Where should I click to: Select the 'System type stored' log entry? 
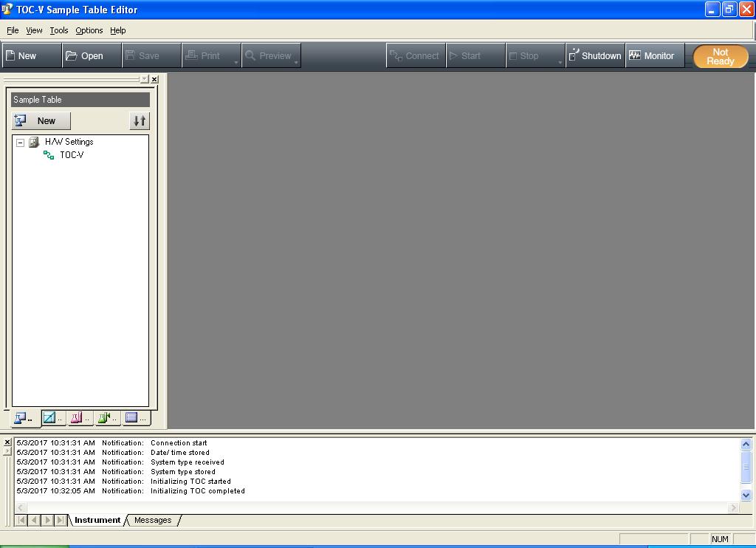pyautogui.click(x=116, y=472)
